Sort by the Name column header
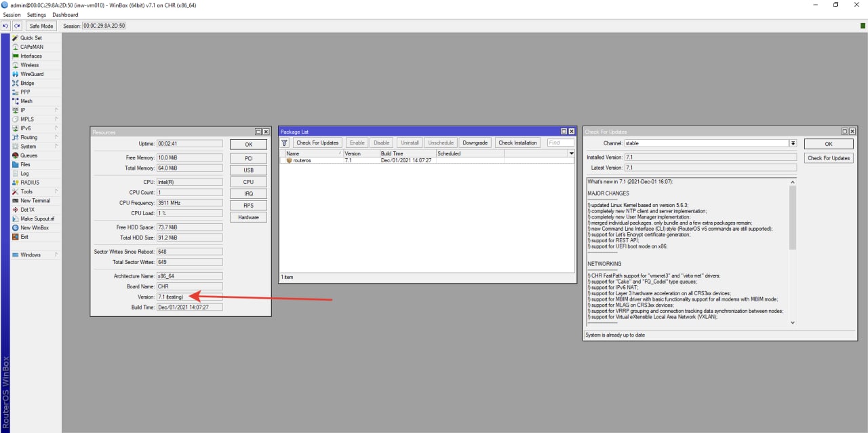 coord(314,153)
